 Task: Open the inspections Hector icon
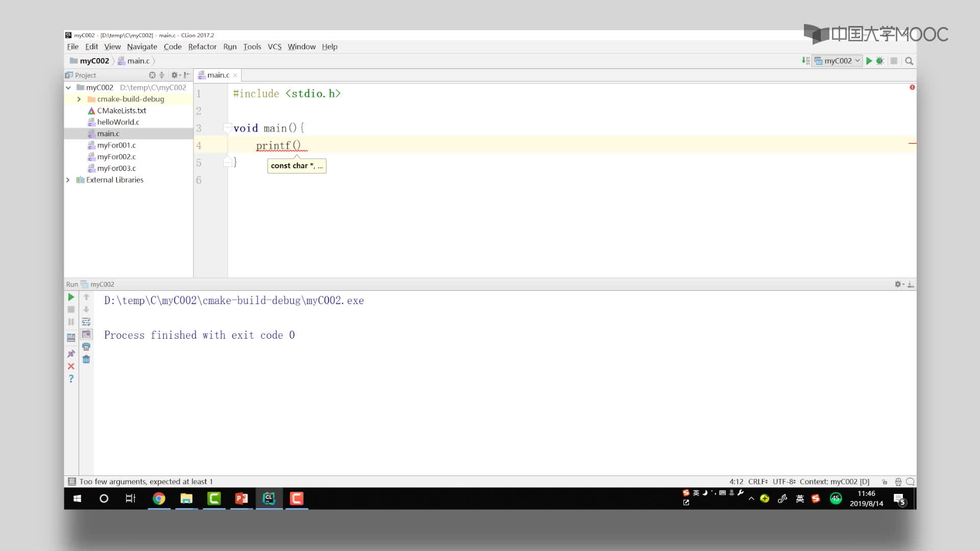898,482
